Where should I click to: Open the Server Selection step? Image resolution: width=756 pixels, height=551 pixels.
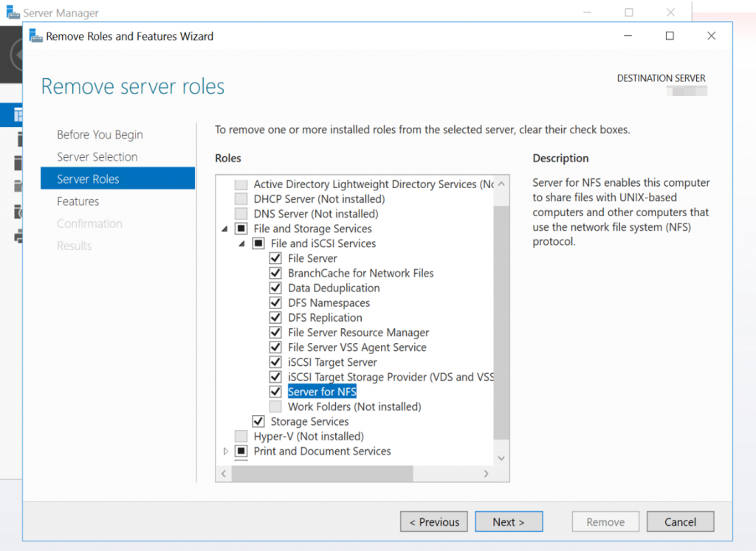[x=97, y=157]
